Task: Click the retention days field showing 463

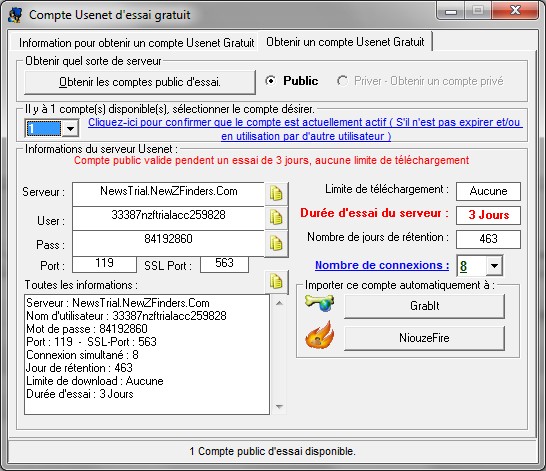Action: tap(488, 239)
